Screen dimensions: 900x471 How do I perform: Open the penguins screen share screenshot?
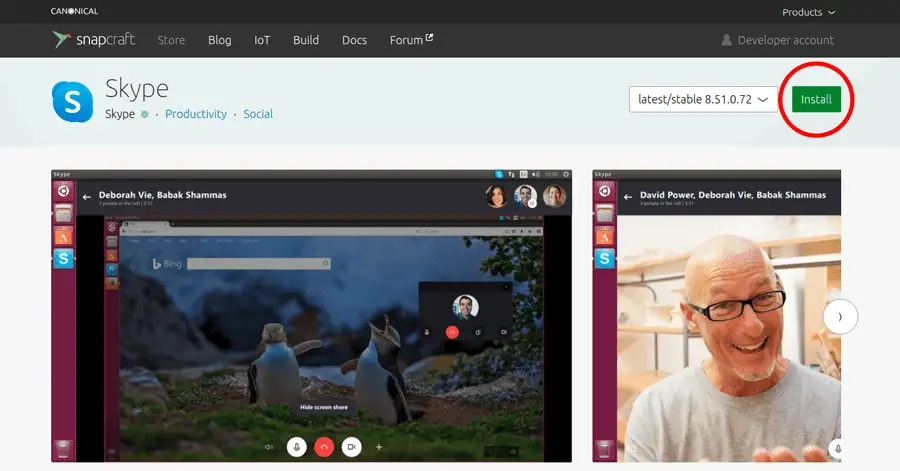[x=311, y=316]
